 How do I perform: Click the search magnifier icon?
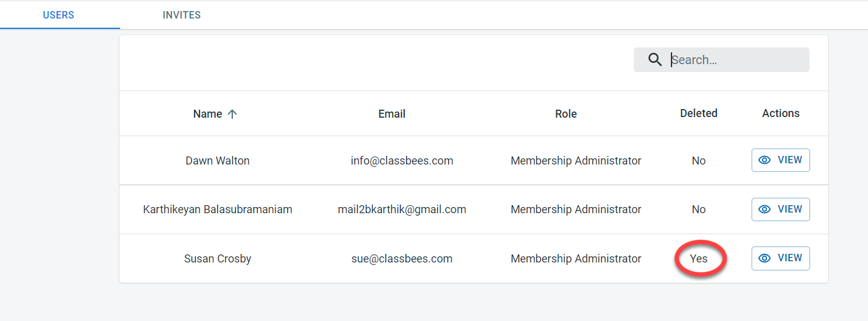pos(655,60)
